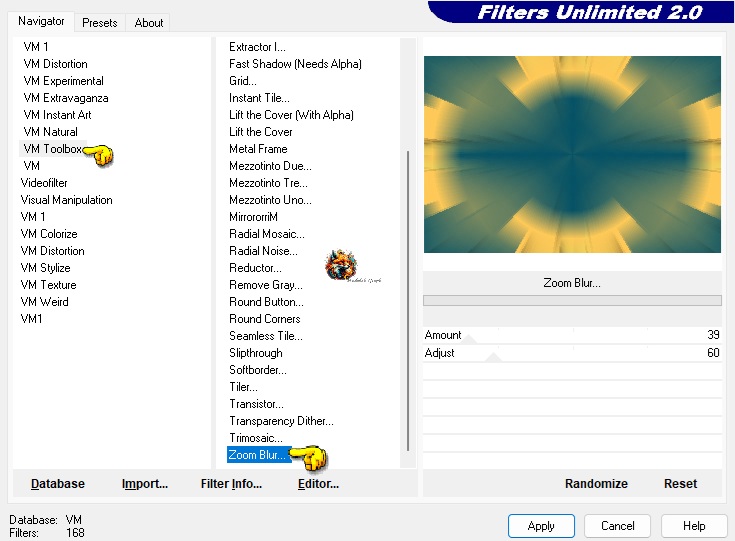Randomize the filter settings
Image resolution: width=735 pixels, height=541 pixels.
click(x=596, y=483)
